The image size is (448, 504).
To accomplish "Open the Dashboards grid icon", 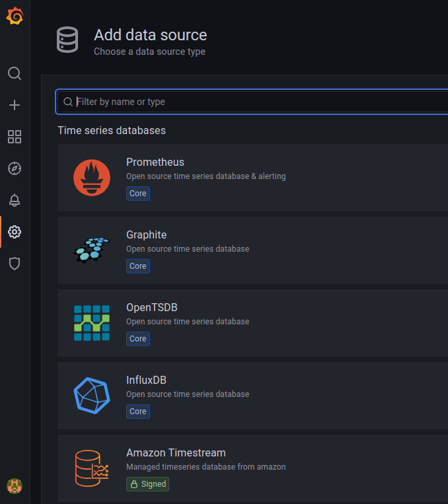I will (x=15, y=137).
